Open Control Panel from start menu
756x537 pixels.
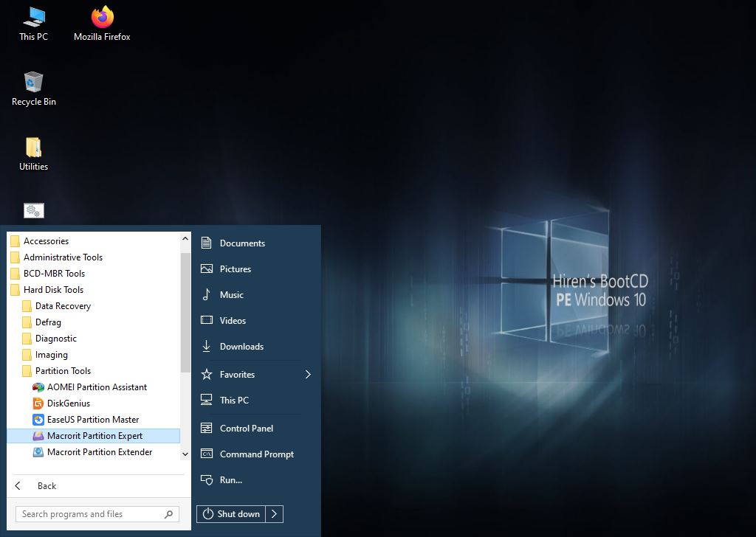(x=246, y=429)
